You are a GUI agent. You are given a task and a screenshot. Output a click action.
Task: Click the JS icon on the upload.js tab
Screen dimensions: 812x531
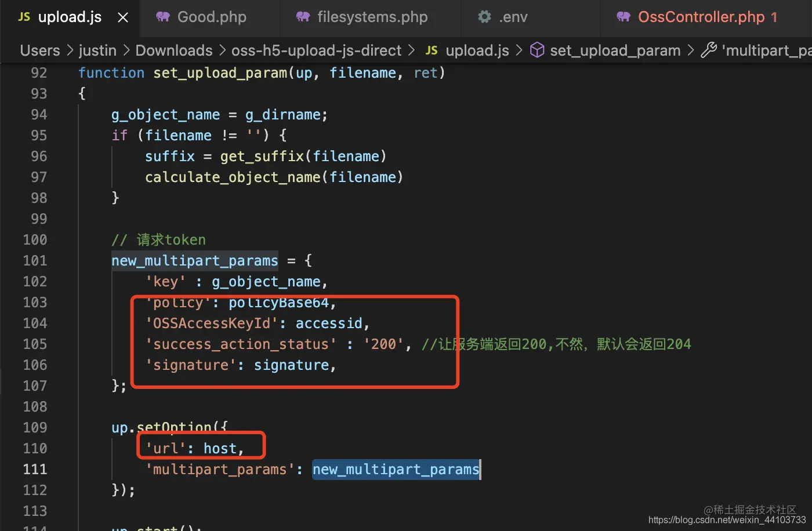coord(24,17)
